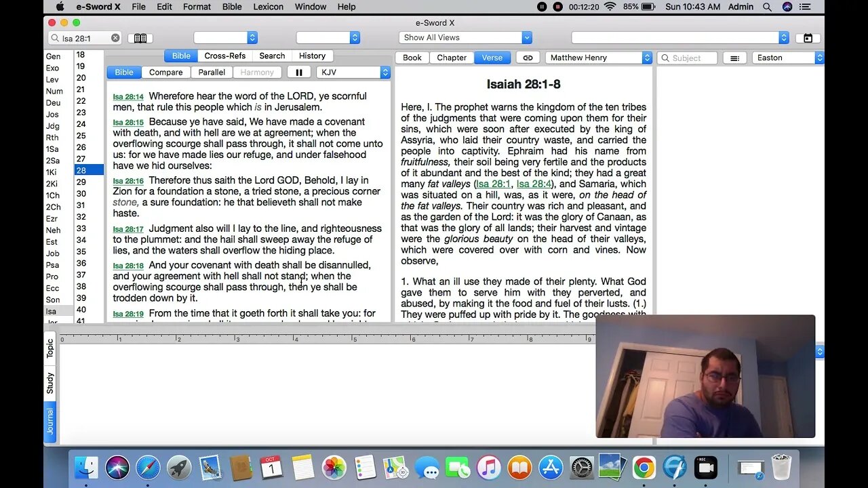Viewport: 868px width, 488px height.
Task: Switch to the Topic editor tab
Action: click(50, 348)
